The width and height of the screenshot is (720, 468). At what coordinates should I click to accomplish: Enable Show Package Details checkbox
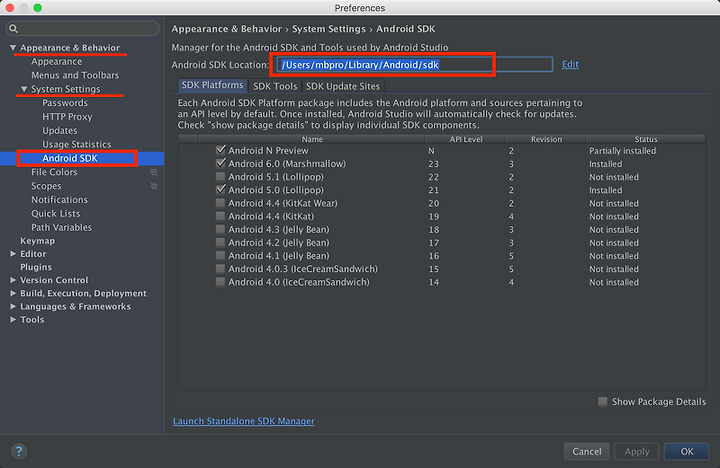602,401
